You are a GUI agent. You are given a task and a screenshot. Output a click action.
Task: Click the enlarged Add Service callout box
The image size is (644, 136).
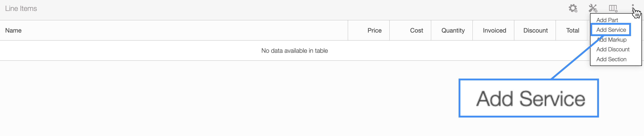(529, 98)
